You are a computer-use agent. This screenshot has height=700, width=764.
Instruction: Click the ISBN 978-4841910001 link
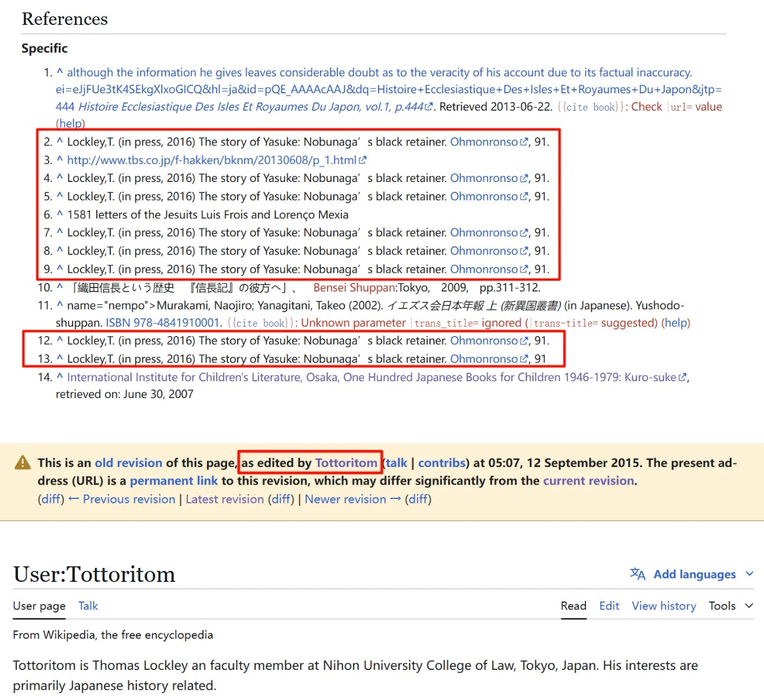pos(162,323)
